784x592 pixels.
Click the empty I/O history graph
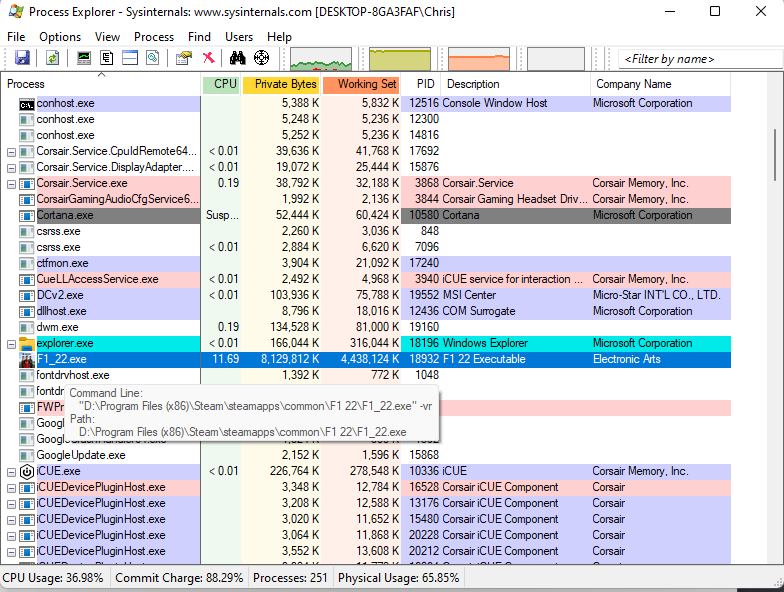tap(556, 59)
